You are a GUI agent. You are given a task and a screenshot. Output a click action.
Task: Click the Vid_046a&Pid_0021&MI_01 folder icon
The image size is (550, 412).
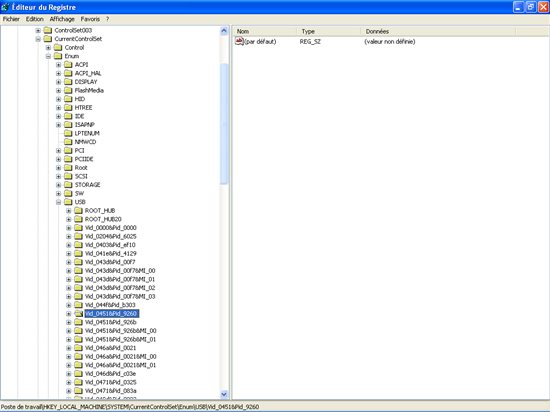coord(78,365)
